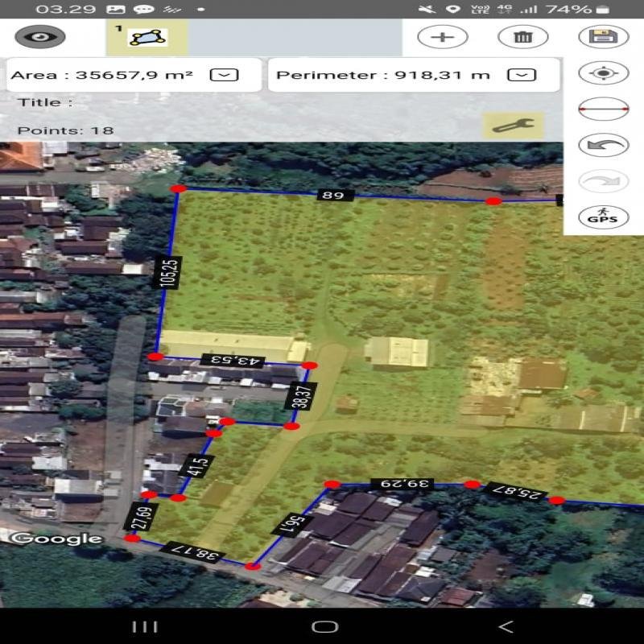The width and height of the screenshot is (644, 644).
Task: Tap the 105,25 segment length label
Action: (165, 272)
